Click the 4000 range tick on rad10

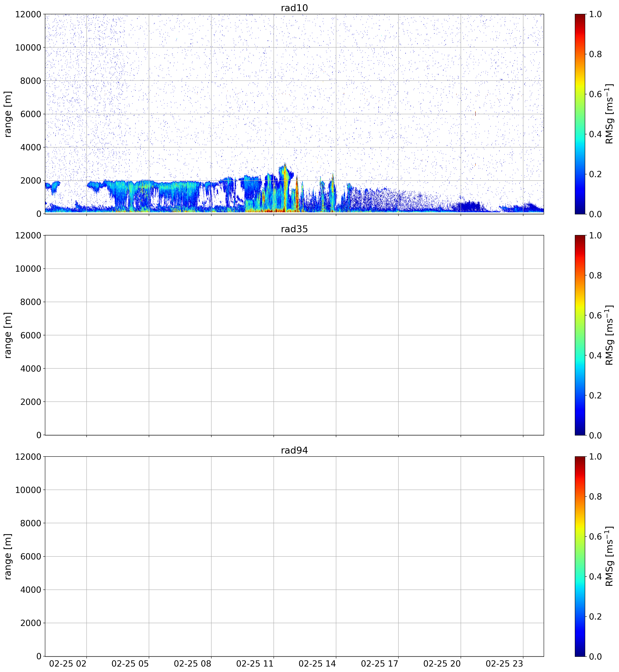(x=31, y=147)
